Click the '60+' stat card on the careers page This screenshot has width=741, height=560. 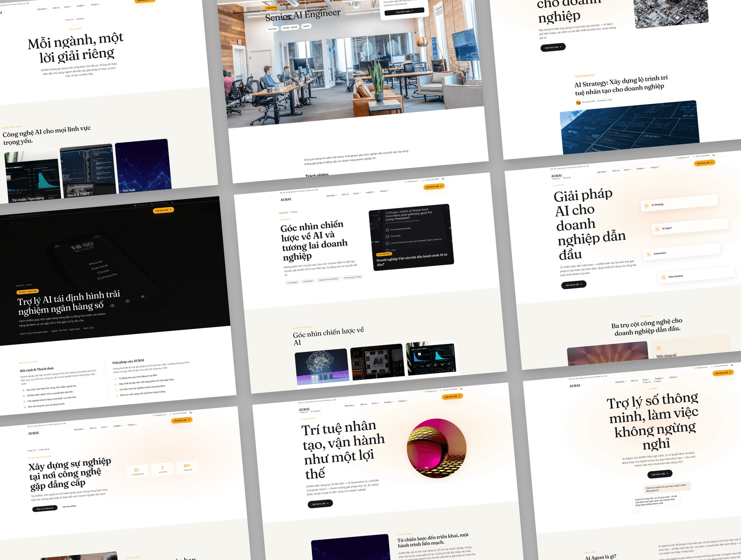point(187,467)
